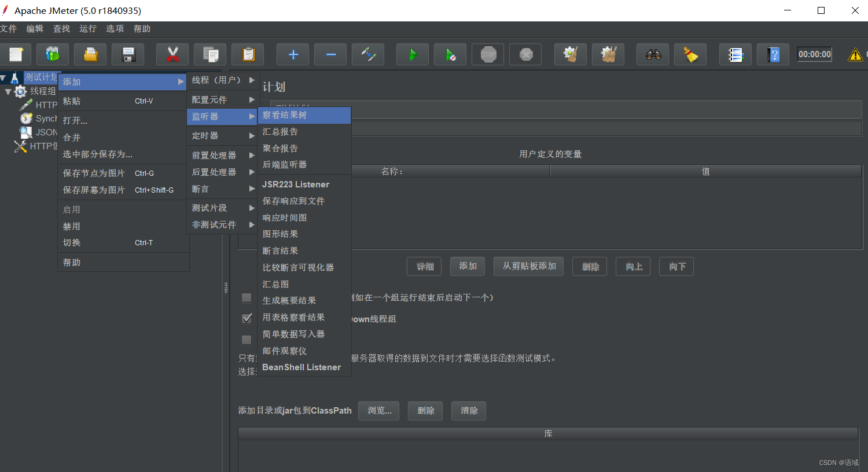Expand the 线程（用户）submenu

pyautogui.click(x=223, y=80)
